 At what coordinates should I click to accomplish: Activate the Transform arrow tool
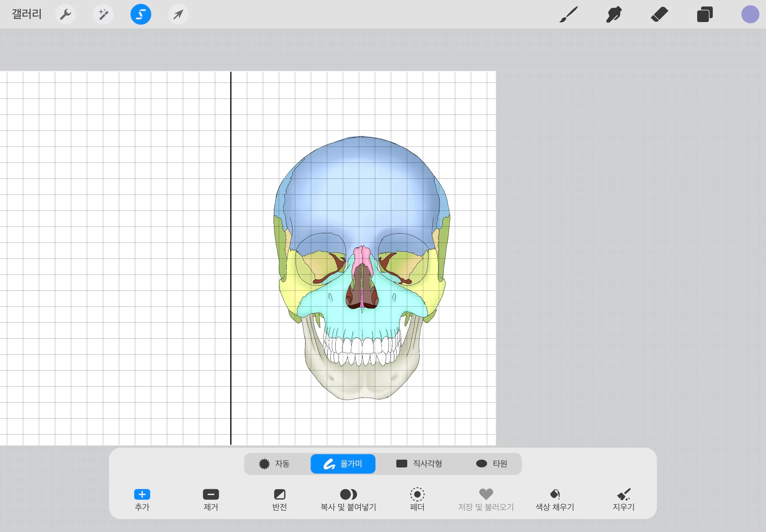(x=179, y=14)
